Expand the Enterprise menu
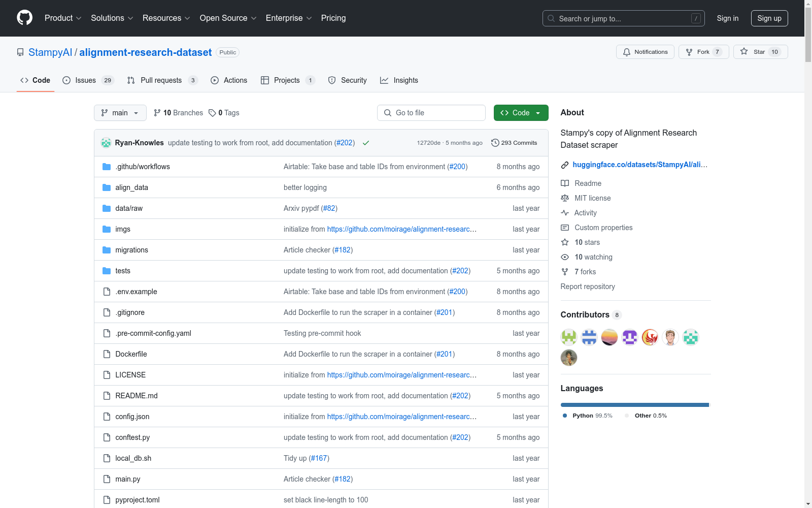 click(x=289, y=18)
